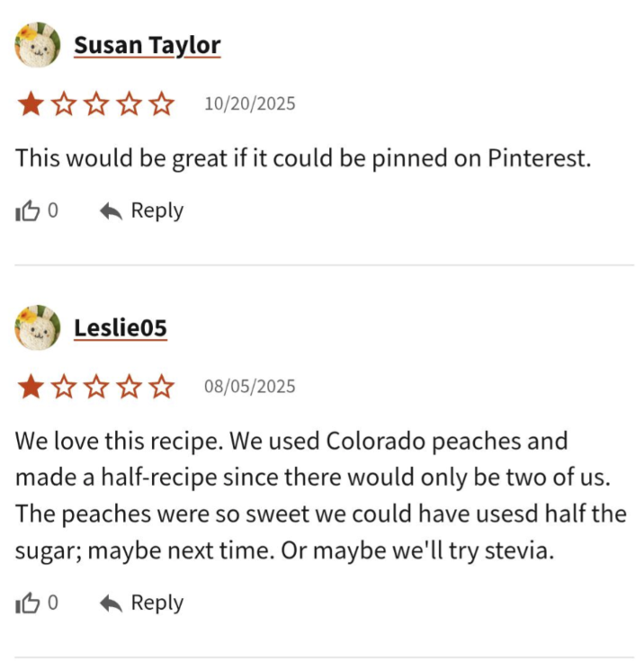Click the first filled star in Susan Taylor's rating
The width and height of the screenshot is (644, 670).
point(31,104)
